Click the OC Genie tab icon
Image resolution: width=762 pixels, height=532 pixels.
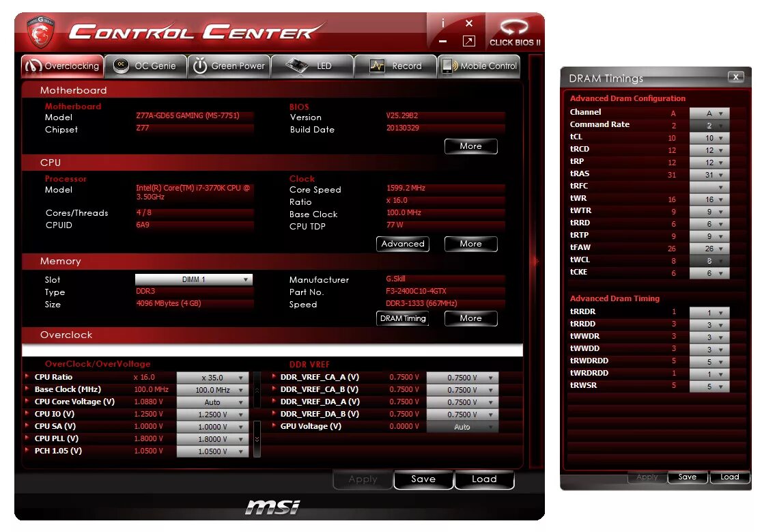[x=121, y=66]
